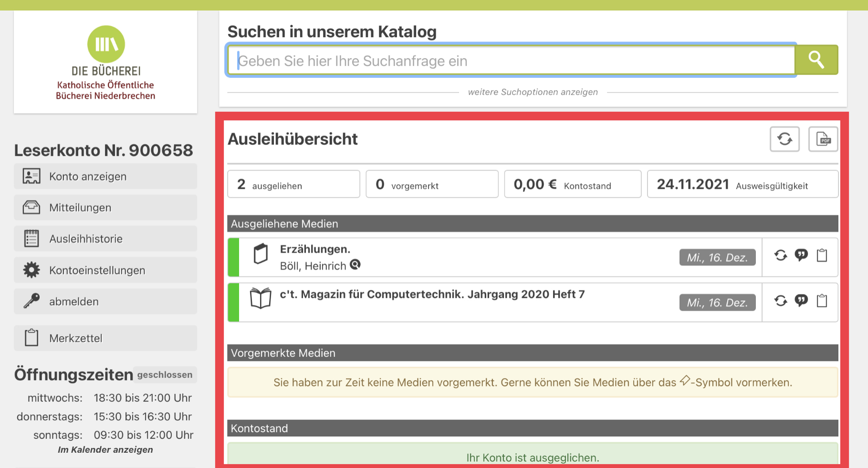Search for author Böll, Heinrich icon
Viewport: 868px width, 468px height.
355,265
